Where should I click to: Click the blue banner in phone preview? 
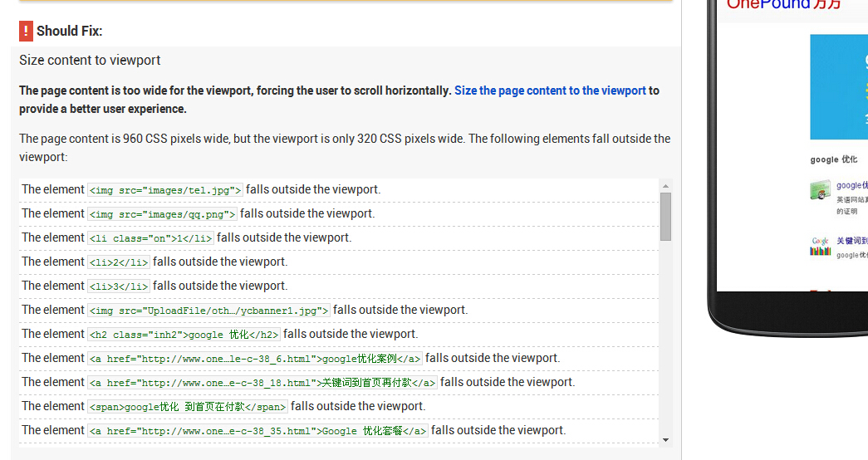(839, 87)
